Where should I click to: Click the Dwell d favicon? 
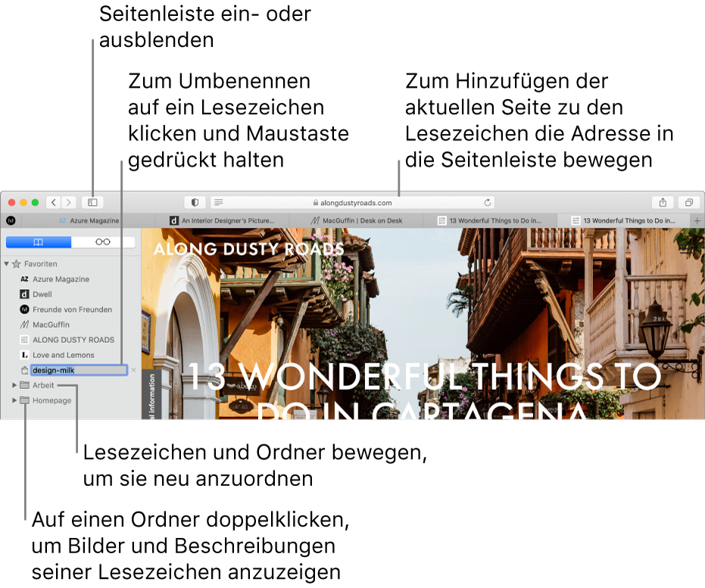click(25, 294)
